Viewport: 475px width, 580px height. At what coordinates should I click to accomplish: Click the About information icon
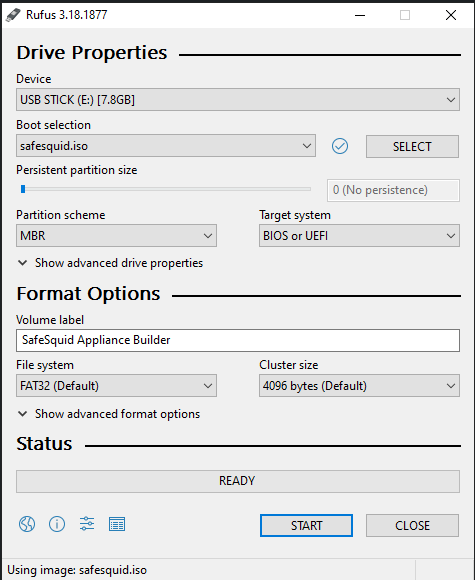click(x=57, y=524)
